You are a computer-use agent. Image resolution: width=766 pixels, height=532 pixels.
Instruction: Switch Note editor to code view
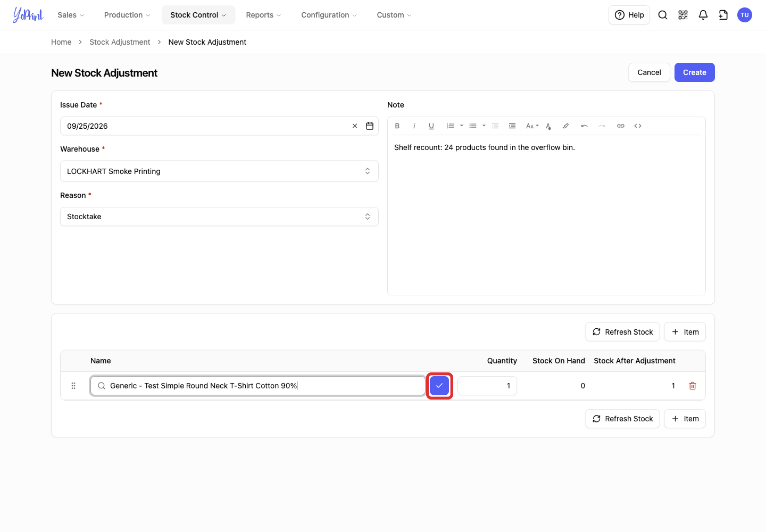[x=638, y=126]
